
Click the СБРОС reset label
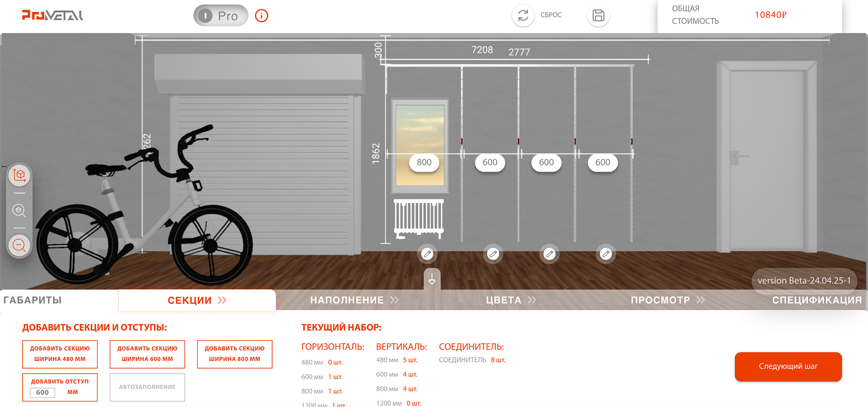[x=551, y=15]
